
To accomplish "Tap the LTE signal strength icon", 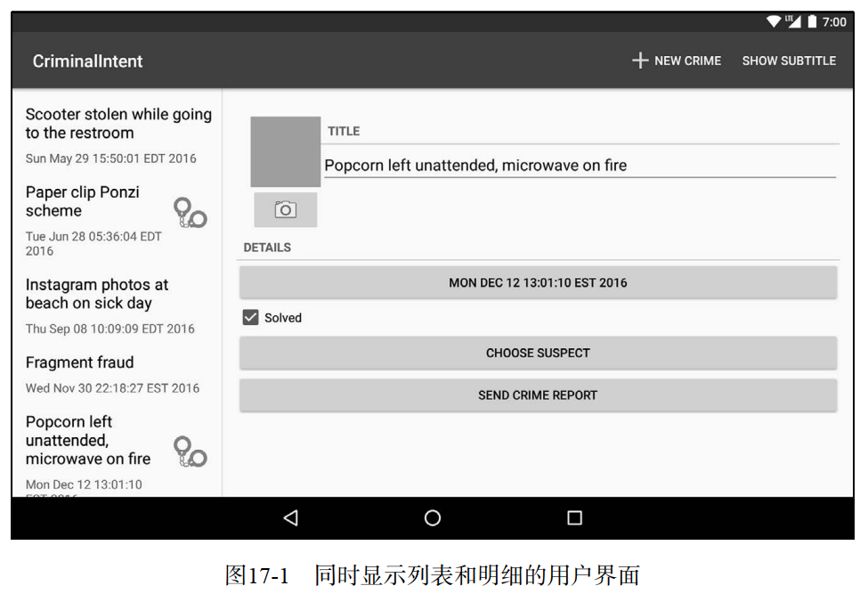I will (793, 21).
